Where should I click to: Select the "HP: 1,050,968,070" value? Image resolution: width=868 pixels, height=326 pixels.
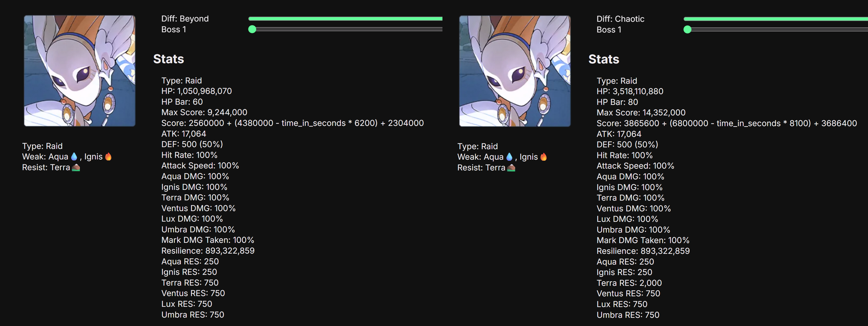click(196, 91)
